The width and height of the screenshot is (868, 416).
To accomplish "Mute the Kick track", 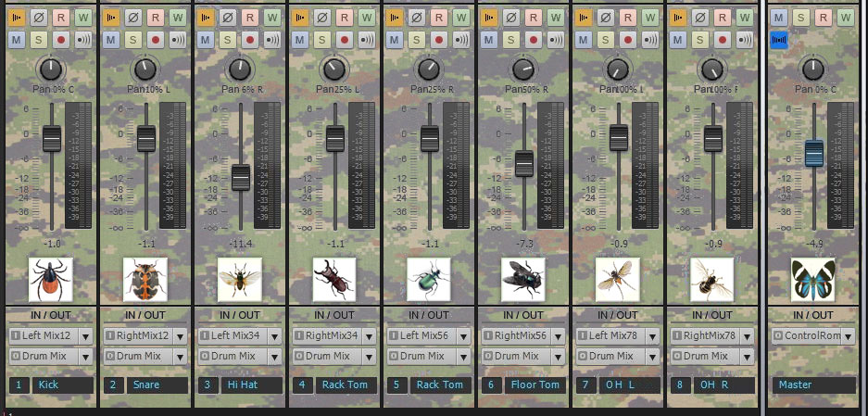I will click(x=17, y=40).
